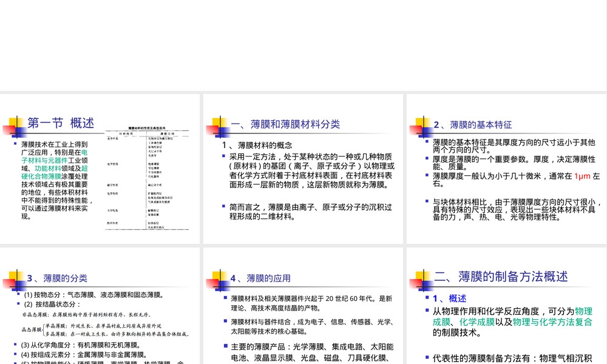Click the bullet starting 简而言之
Image resolution: width=607 pixels, height=364 pixels.
pyautogui.click(x=311, y=212)
